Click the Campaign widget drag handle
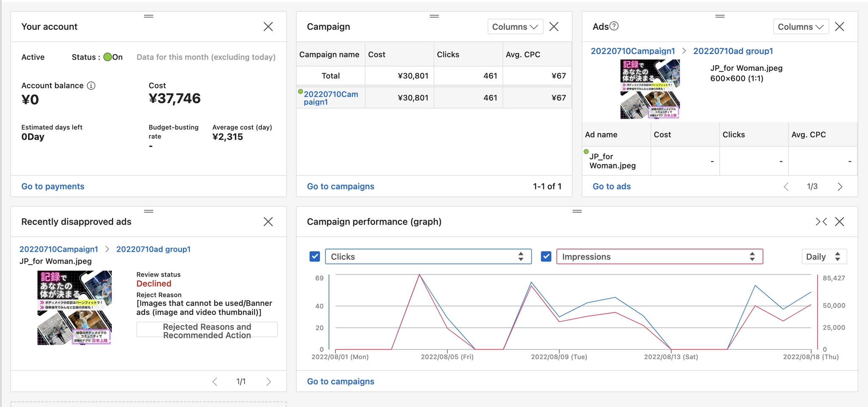 [434, 16]
